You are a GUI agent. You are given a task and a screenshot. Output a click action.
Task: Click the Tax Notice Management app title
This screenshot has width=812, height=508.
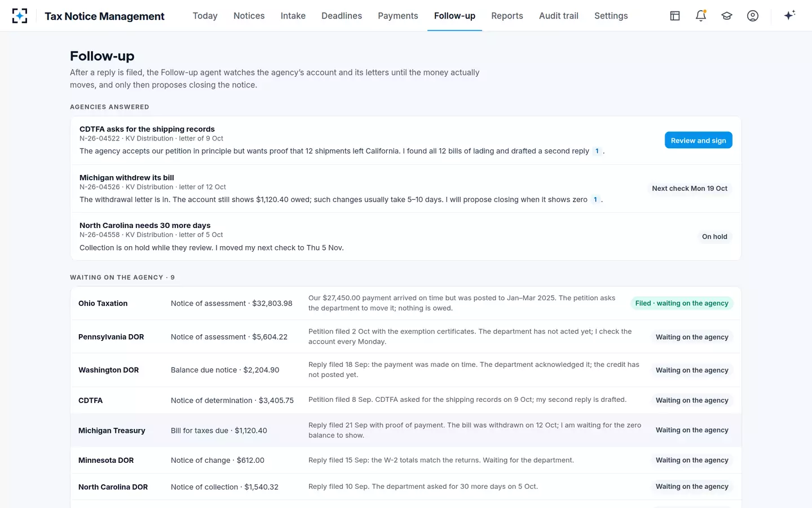click(105, 16)
